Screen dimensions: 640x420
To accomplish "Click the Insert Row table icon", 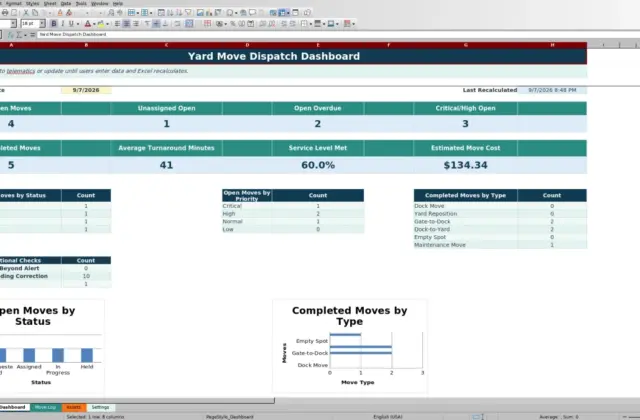I will (x=131, y=13).
